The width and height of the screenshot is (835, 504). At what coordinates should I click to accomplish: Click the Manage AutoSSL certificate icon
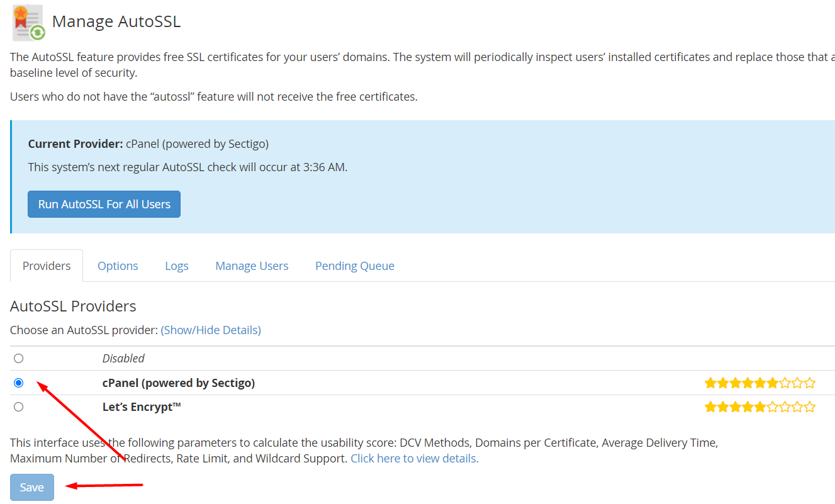28,22
